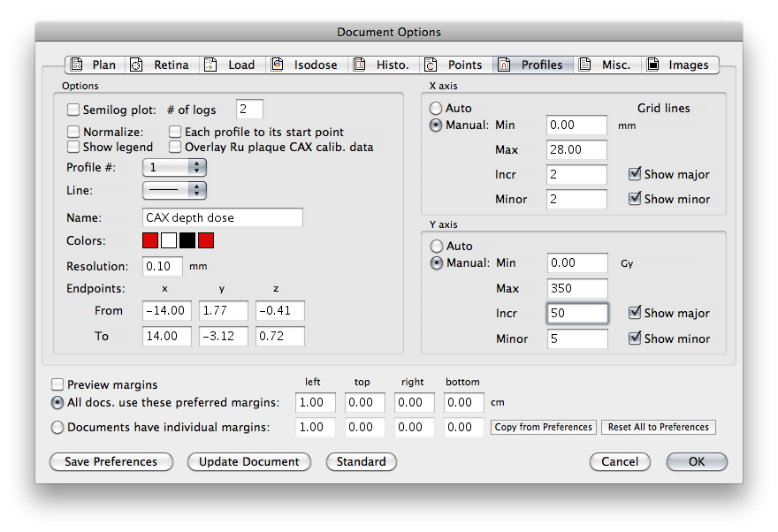Enable the Semilog plot checkbox
The height and width of the screenshot is (532, 778).
pos(72,109)
